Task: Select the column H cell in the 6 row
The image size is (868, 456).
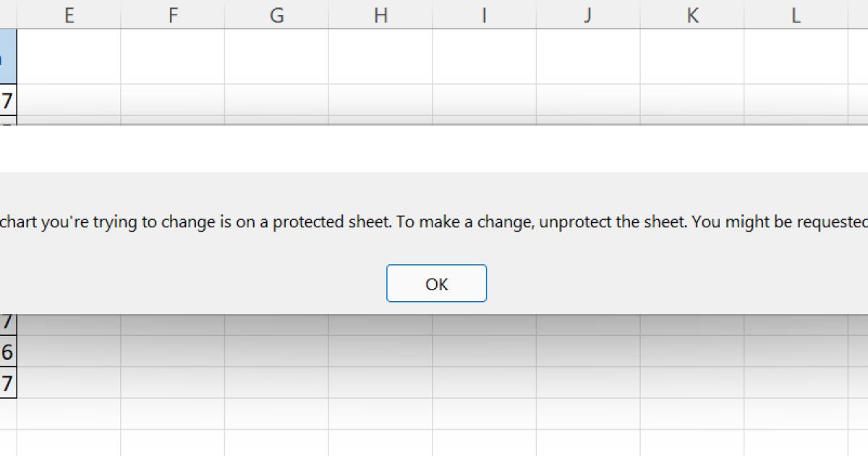Action: pyautogui.click(x=380, y=352)
